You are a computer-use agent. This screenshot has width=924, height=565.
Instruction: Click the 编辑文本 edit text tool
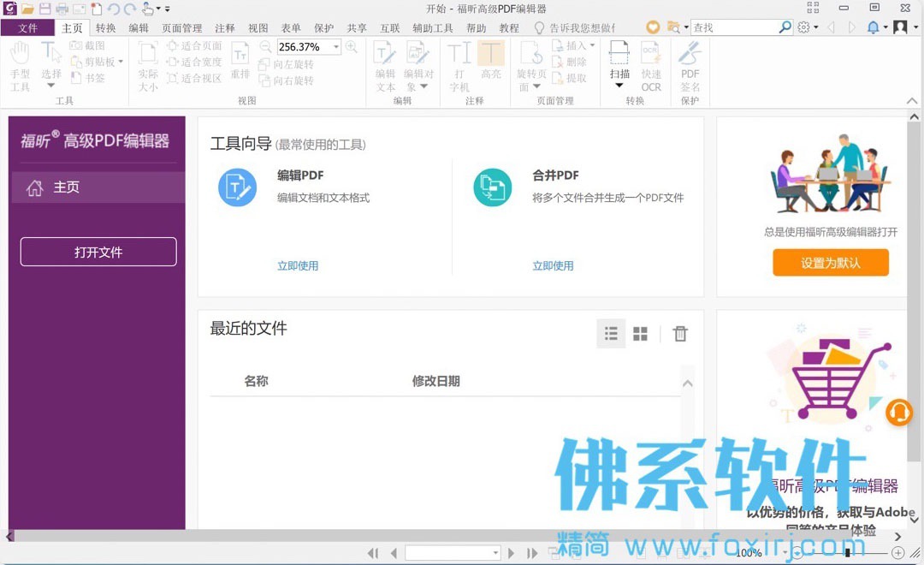tap(385, 67)
